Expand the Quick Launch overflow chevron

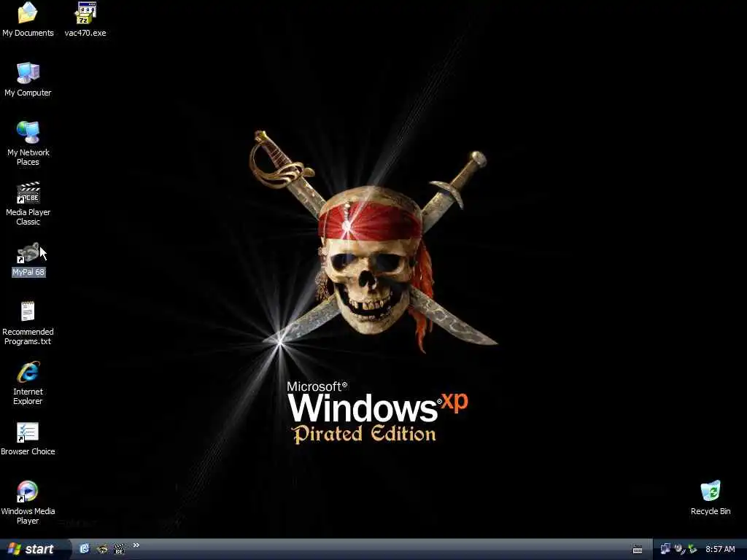(x=136, y=545)
